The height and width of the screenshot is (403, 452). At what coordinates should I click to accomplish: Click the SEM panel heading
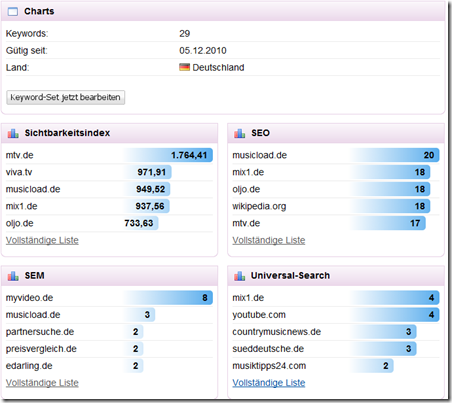click(34, 276)
